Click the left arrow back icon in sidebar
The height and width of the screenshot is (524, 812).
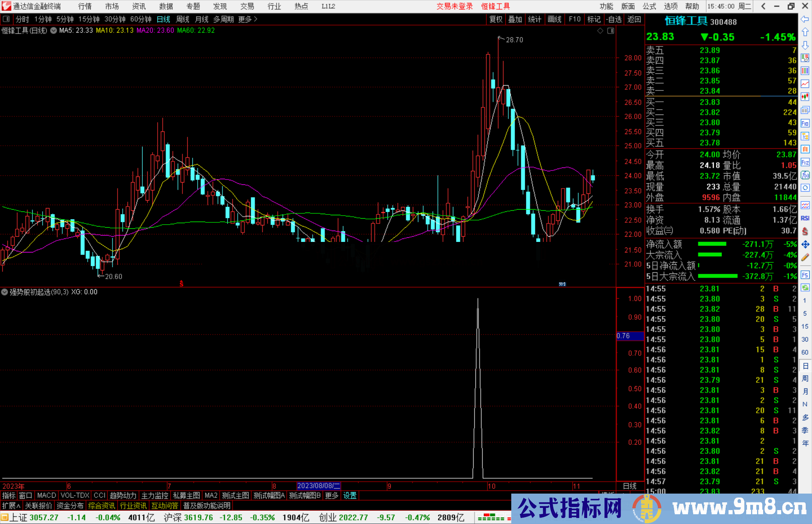[805, 19]
